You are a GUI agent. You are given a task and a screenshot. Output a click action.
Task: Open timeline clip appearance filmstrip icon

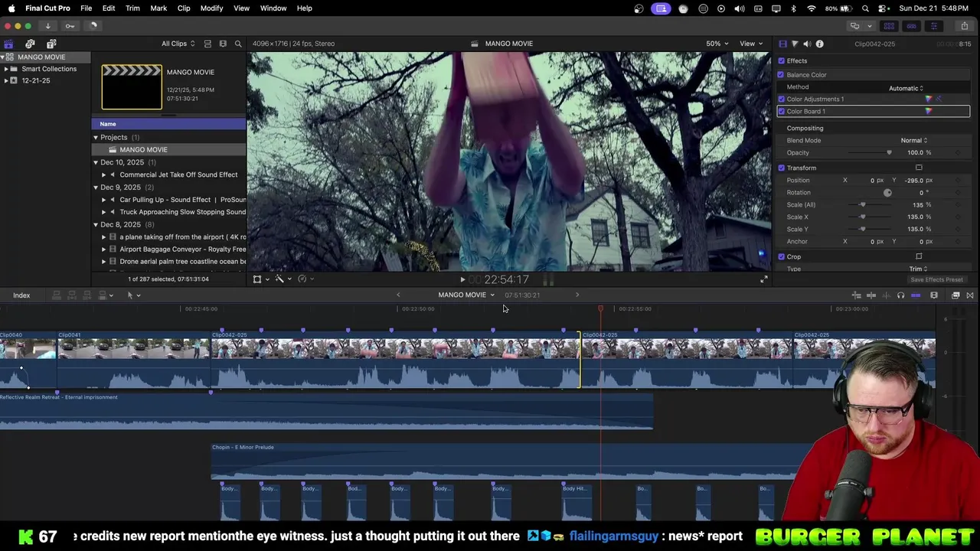pos(934,295)
